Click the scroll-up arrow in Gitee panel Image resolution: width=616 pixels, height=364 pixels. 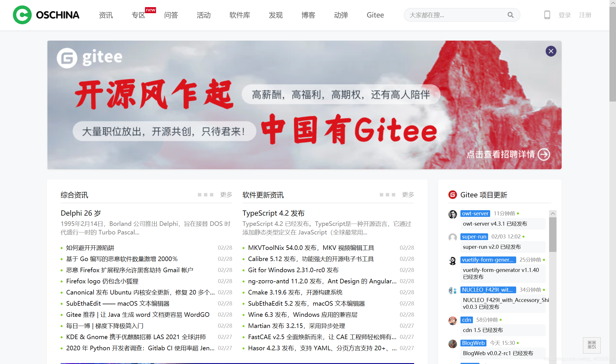point(553,214)
